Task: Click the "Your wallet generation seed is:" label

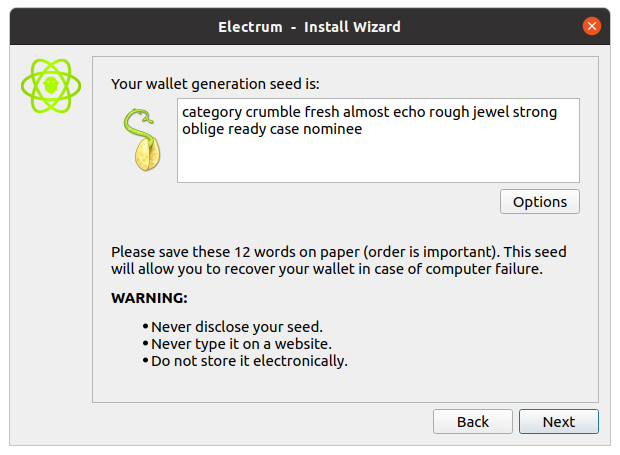Action: coord(215,84)
